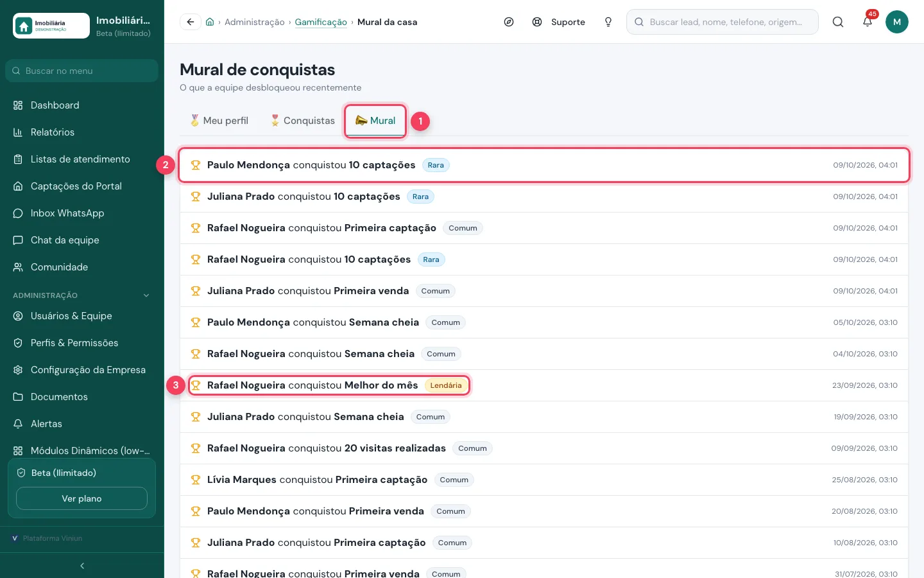This screenshot has height=578, width=924.
Task: Click Rafael Nogueira conquistou 20 visitas realizadas
Action: tap(544, 448)
